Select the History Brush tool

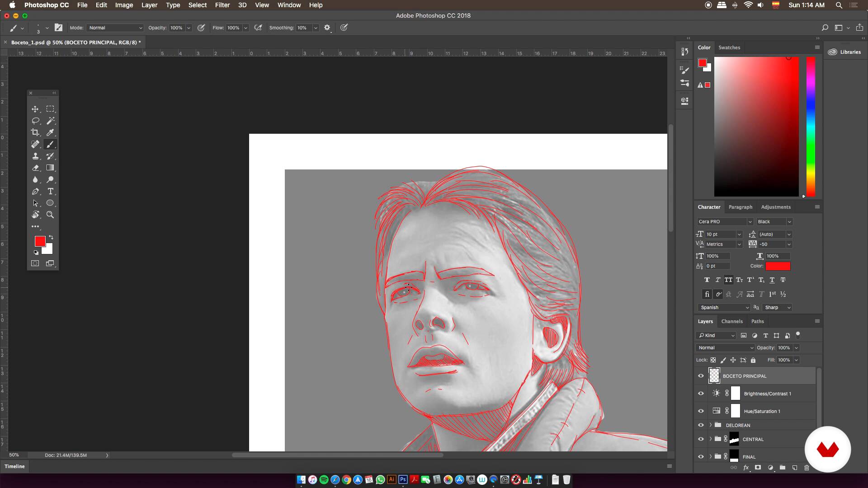click(x=50, y=156)
